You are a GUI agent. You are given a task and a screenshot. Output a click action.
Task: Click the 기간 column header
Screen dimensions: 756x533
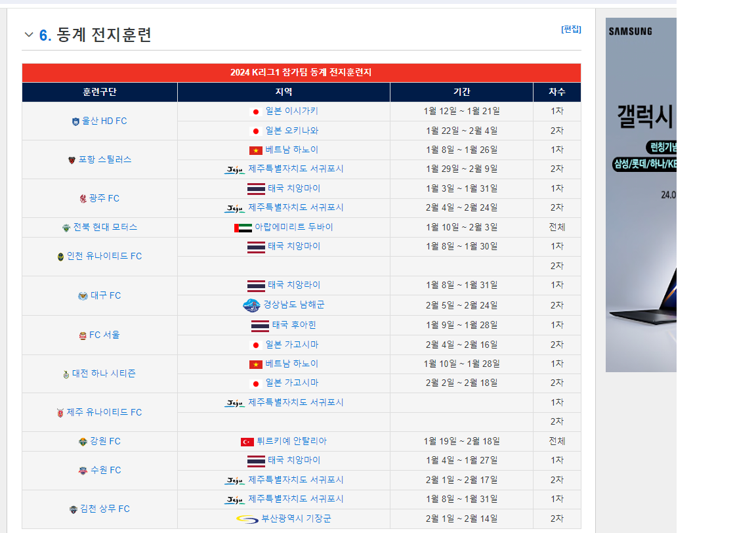461,92
